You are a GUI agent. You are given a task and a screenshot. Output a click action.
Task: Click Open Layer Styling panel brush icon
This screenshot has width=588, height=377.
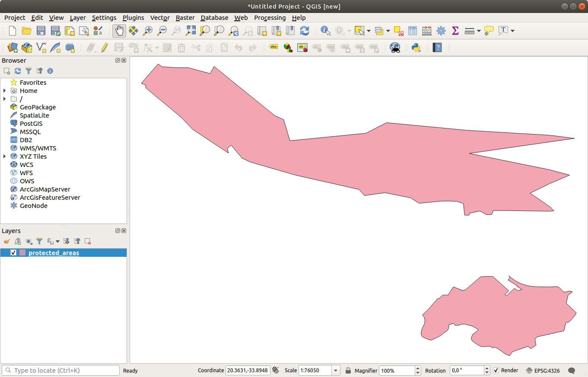(6, 241)
